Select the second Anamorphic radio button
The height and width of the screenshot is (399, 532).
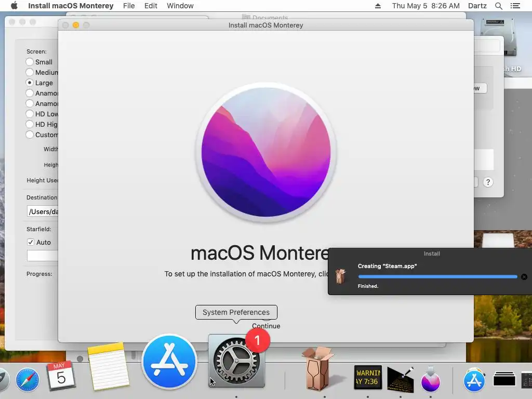[30, 103]
